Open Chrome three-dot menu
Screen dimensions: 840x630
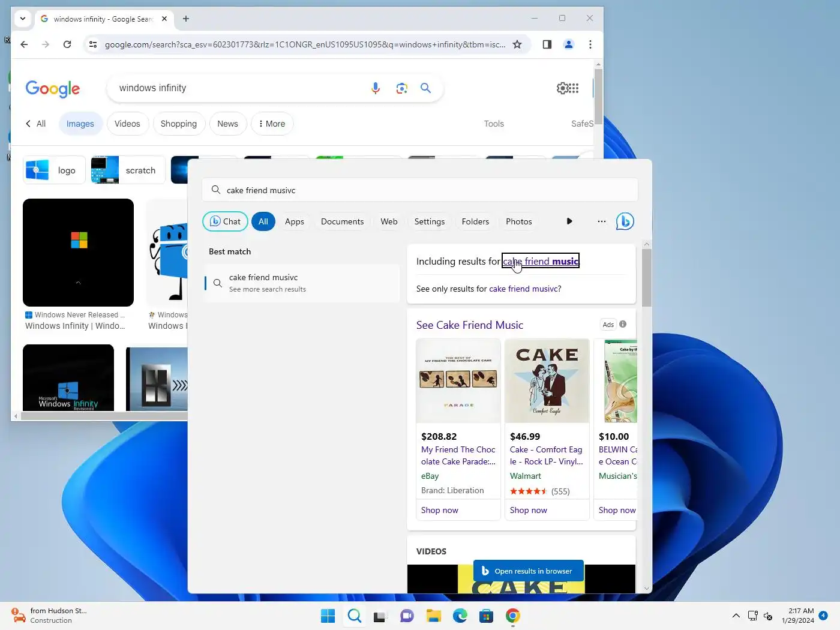590,44
